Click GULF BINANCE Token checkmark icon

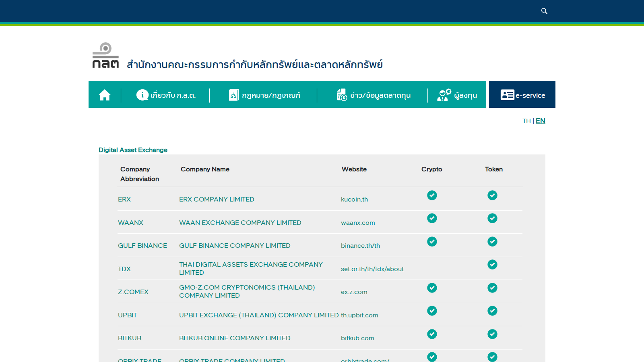click(492, 241)
